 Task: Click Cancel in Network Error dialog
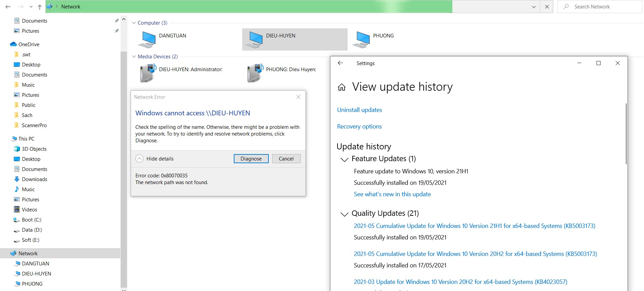pyautogui.click(x=286, y=158)
